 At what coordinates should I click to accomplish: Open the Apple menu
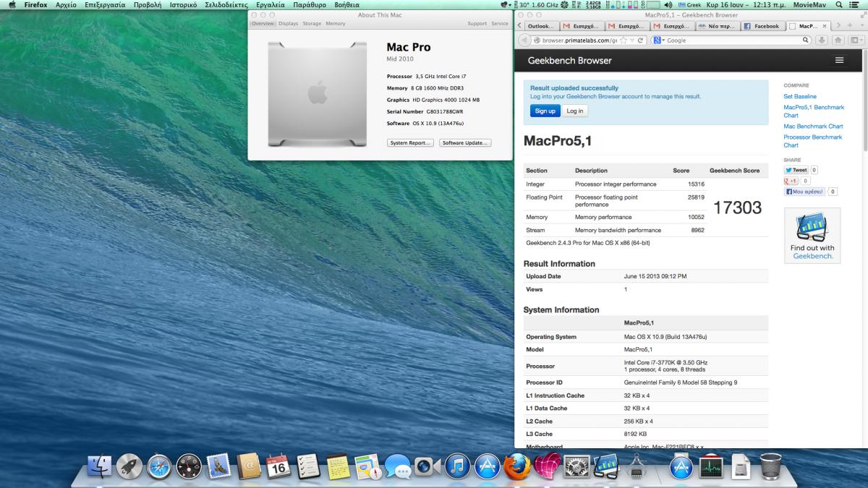coord(12,4)
